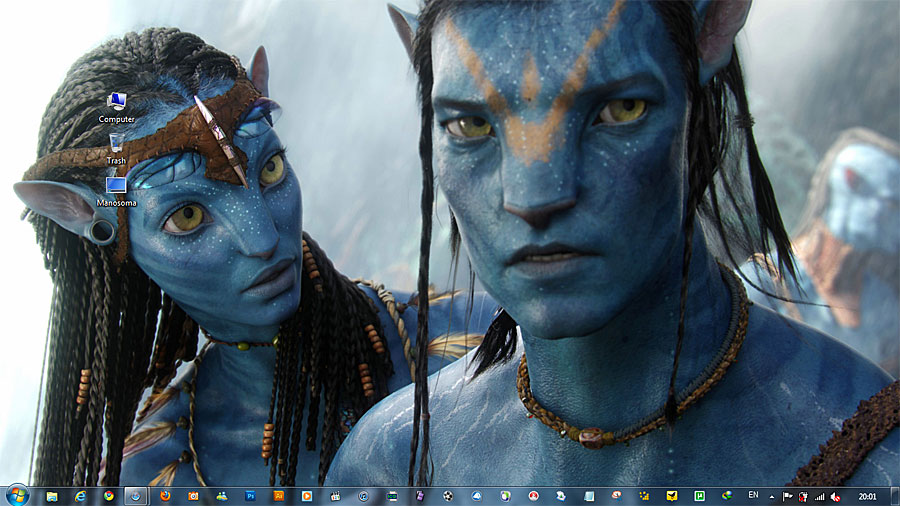Open the soccer ball taskbar icon
The height and width of the screenshot is (506, 900).
point(448,496)
